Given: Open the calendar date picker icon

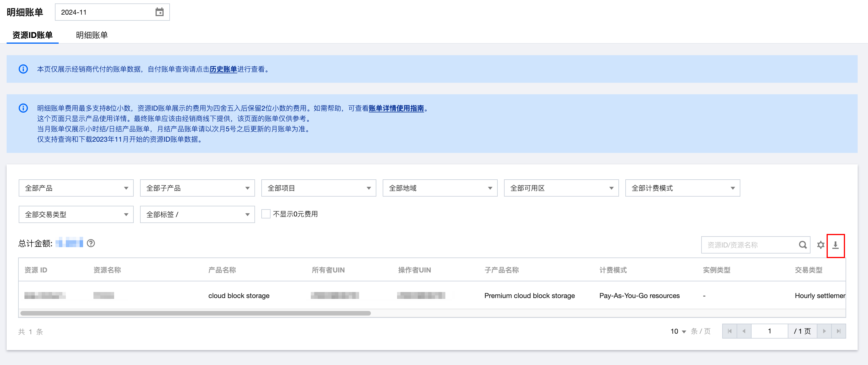Looking at the screenshot, I should (x=159, y=12).
